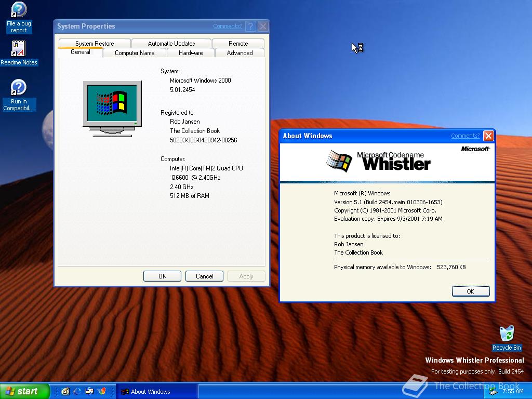Click the 'Copyright (C) 1981-2001 Microsoft Corp.' line
Image resolution: width=532 pixels, height=399 pixels.
point(385,210)
